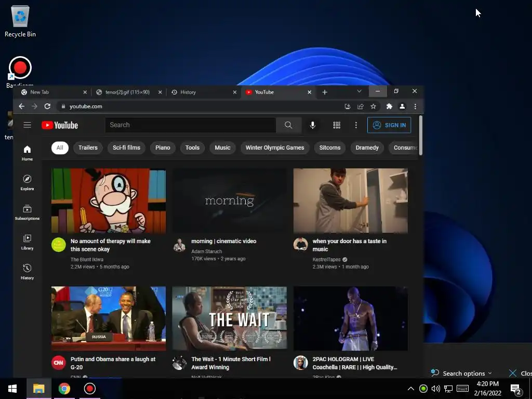Open Library in the sidebar

[27, 242]
